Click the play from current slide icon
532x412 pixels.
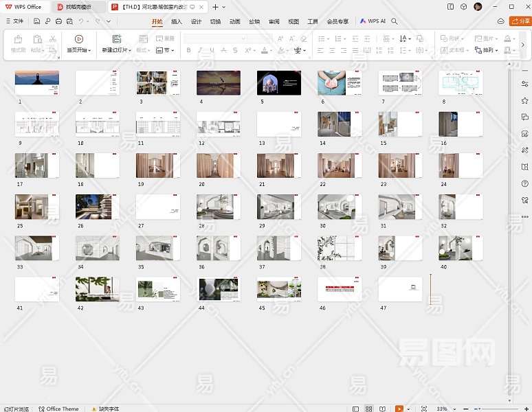[x=79, y=39]
